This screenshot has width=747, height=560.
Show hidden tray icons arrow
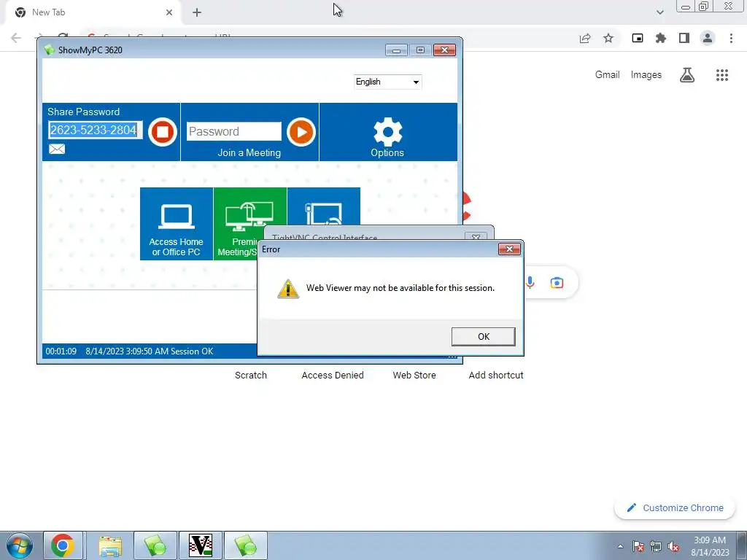620,547
